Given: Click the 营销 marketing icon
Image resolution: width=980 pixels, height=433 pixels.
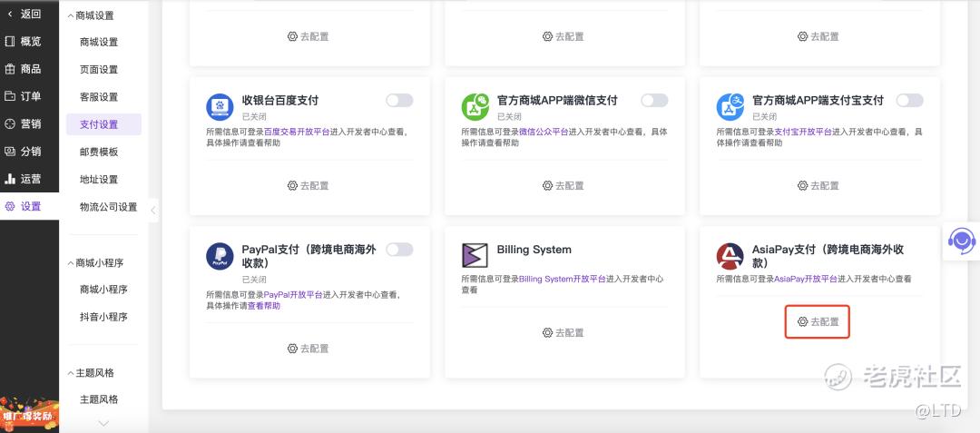Looking at the screenshot, I should click(x=10, y=123).
